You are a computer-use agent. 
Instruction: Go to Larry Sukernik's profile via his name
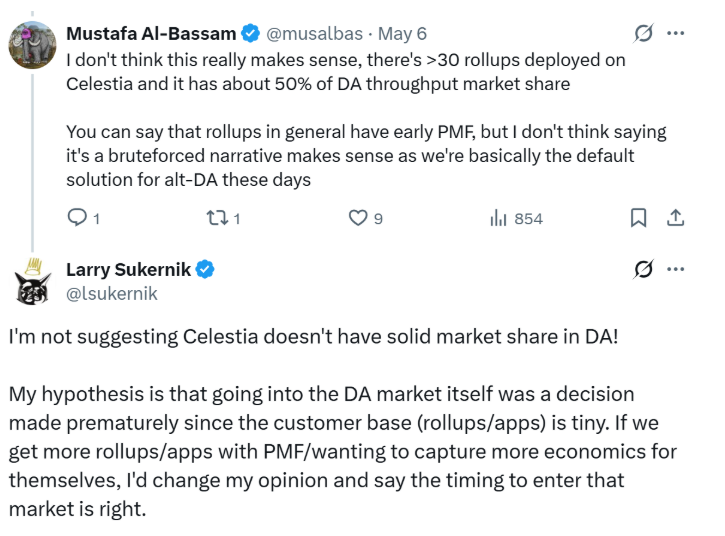129,270
